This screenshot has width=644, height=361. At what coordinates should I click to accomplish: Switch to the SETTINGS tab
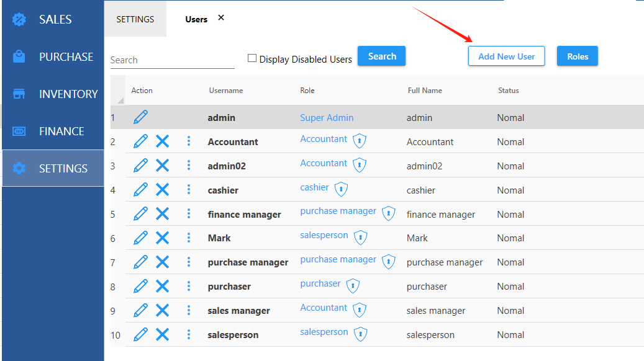[135, 19]
